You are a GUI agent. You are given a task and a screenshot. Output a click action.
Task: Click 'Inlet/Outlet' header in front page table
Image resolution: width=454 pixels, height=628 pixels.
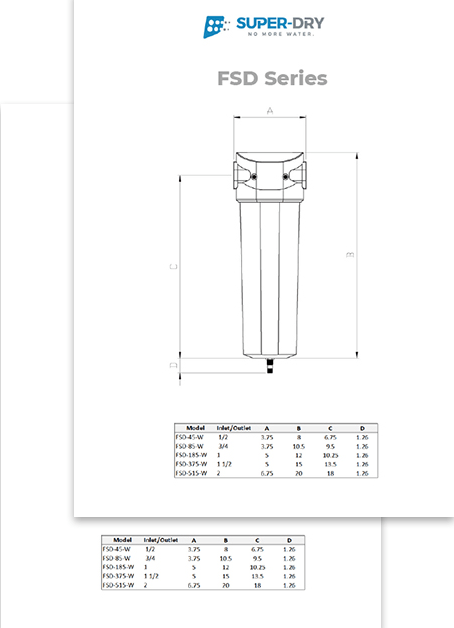click(x=234, y=428)
